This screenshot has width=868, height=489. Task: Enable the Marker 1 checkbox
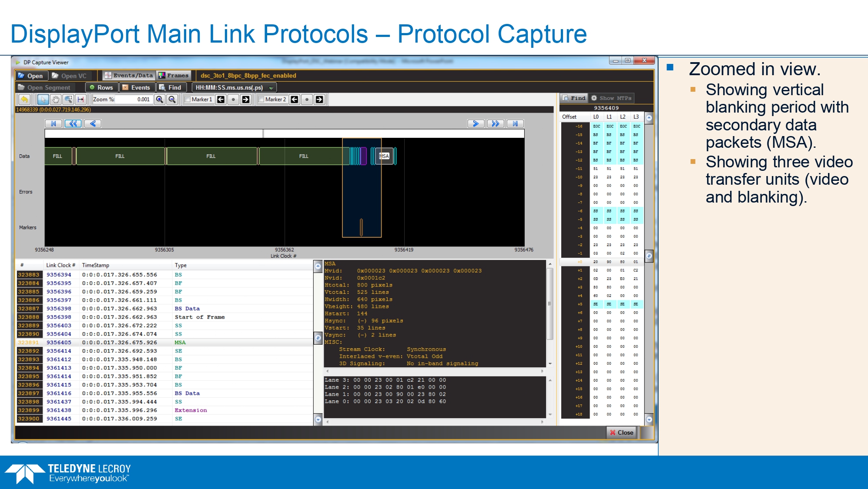pos(188,100)
